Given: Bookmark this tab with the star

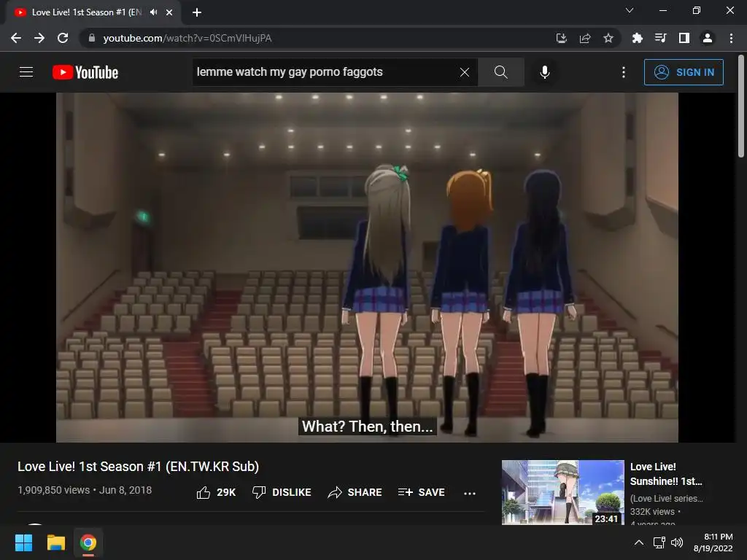Looking at the screenshot, I should [608, 38].
